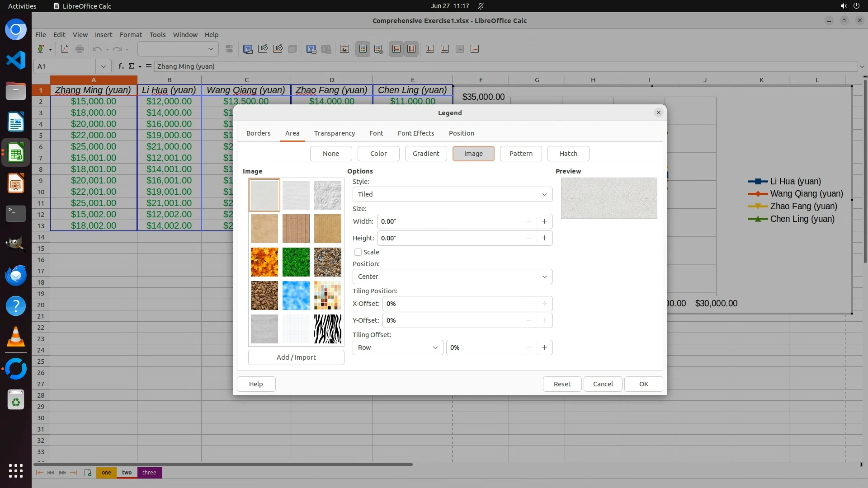
Task: Pick the zebra stripe image swatch
Action: (x=327, y=329)
